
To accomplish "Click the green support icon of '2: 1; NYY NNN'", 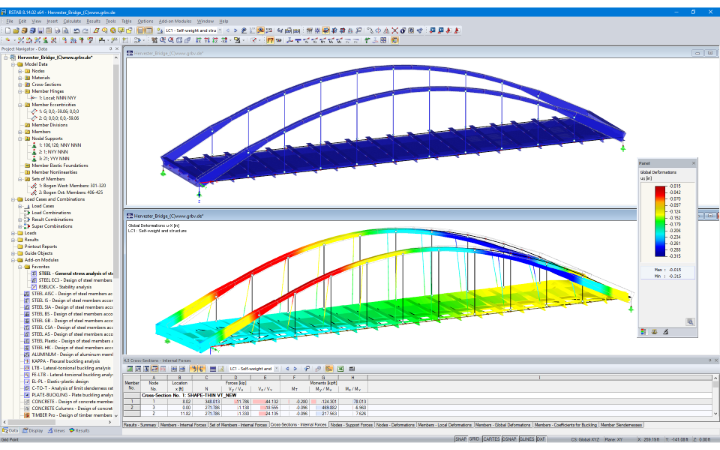I will click(34, 152).
